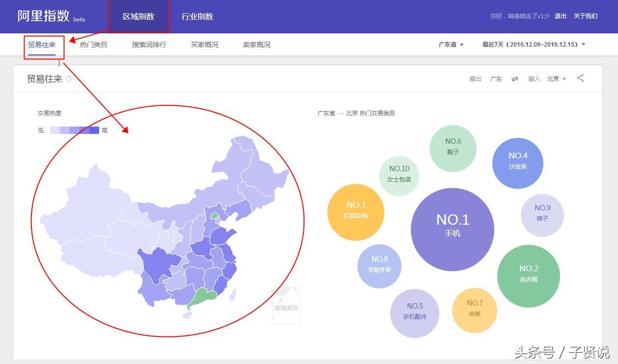Click the share icon in 贸易往来 panel
Viewport: 618px width, 364px height.
580,78
